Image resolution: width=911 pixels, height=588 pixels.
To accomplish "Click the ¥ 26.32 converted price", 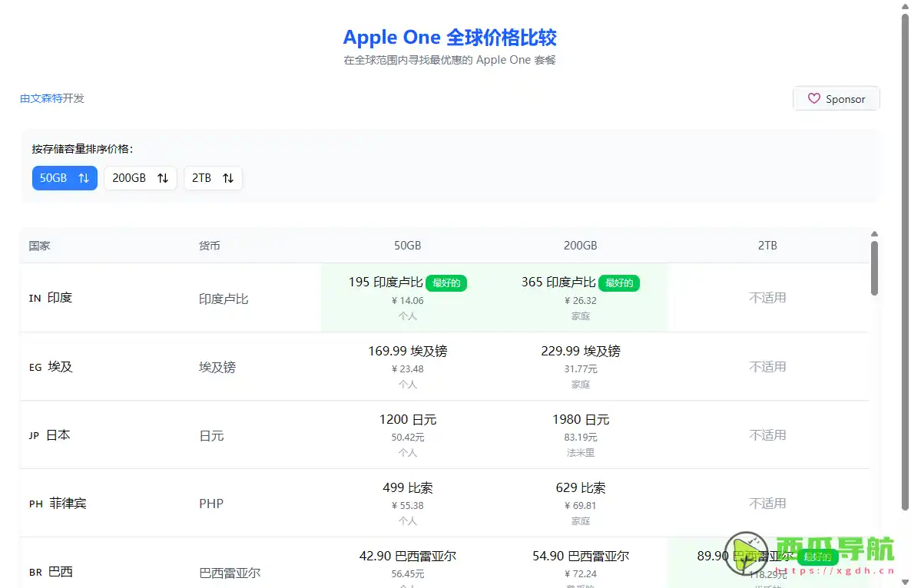I will (581, 301).
